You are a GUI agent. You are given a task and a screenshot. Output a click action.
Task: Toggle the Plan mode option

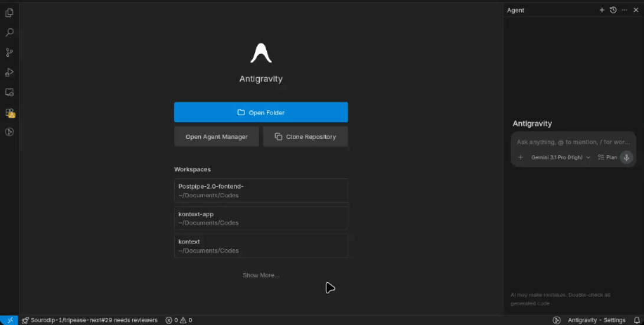pyautogui.click(x=607, y=157)
